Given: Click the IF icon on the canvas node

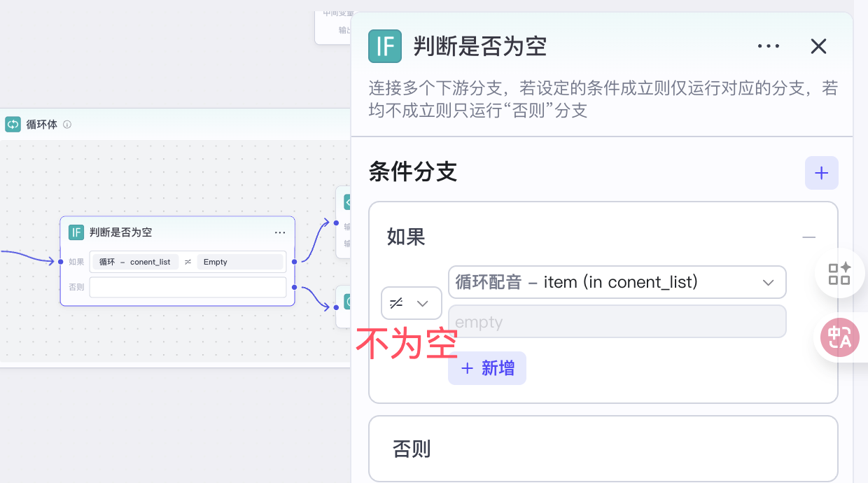Looking at the screenshot, I should (x=76, y=232).
